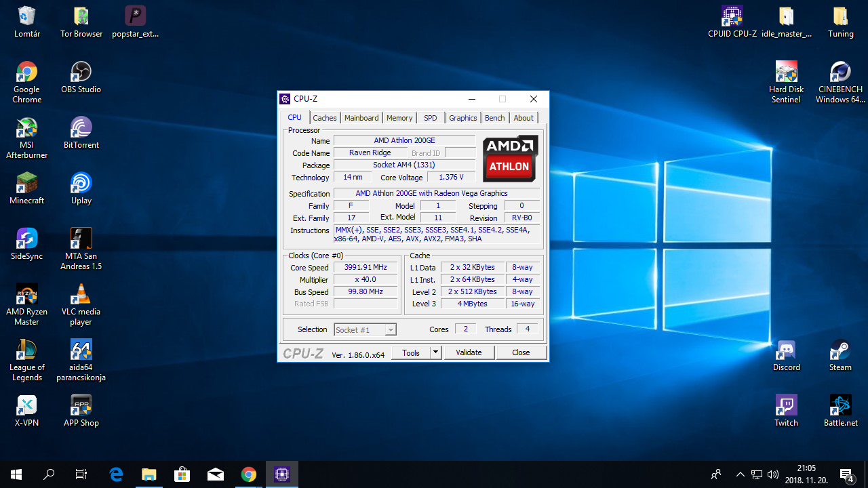Click the Core Speed 3991.91 MHz value
Screen dimensions: 868x488
[x=366, y=267]
